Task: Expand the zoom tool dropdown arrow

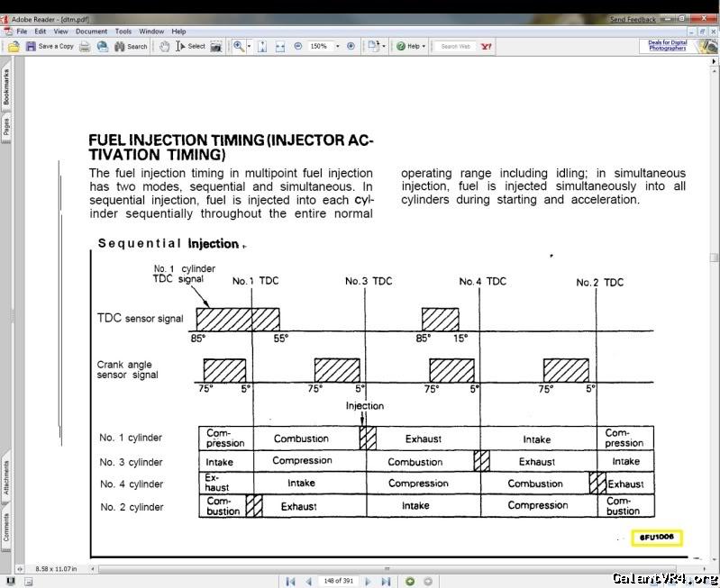Action: tap(250, 46)
